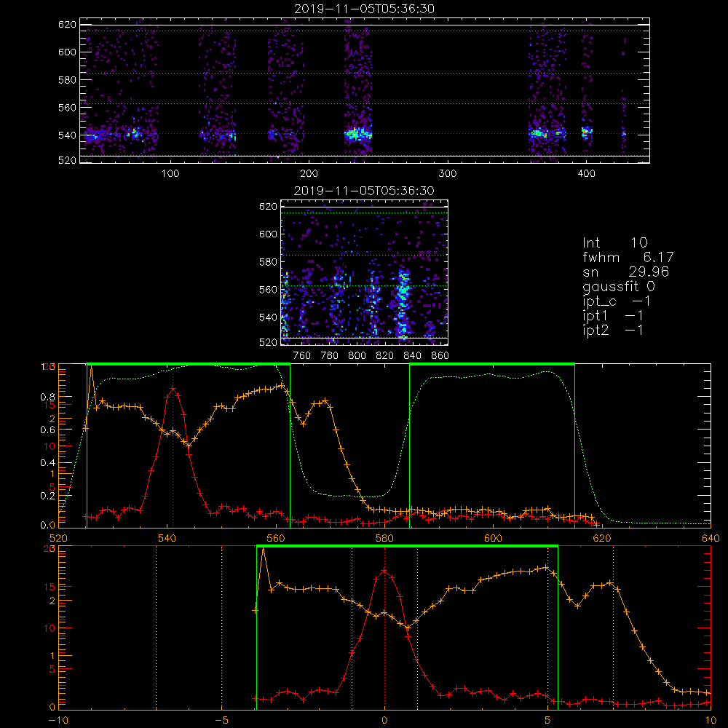Click the "gaussfit 0" parameter line
The image size is (728, 728).
[x=618, y=286]
